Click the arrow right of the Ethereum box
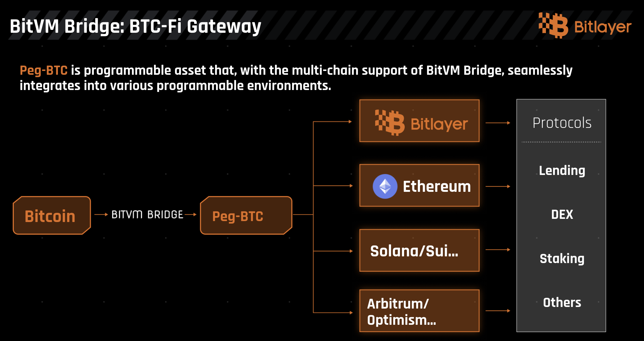 pyautogui.click(x=498, y=186)
